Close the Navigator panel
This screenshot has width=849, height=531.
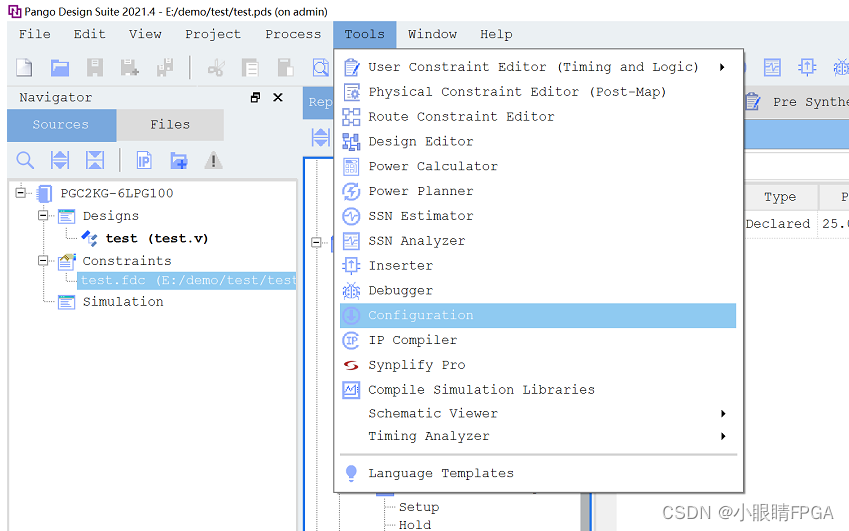point(278,97)
